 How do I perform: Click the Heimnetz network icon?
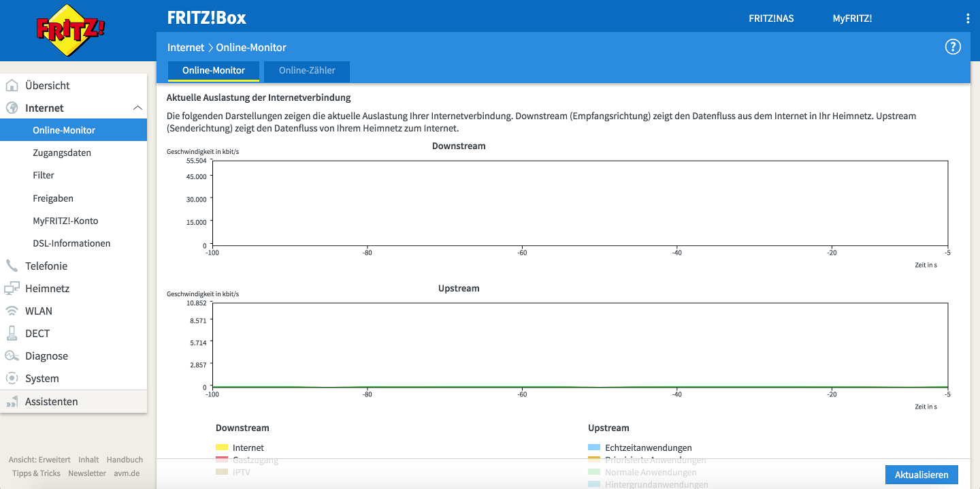12,288
